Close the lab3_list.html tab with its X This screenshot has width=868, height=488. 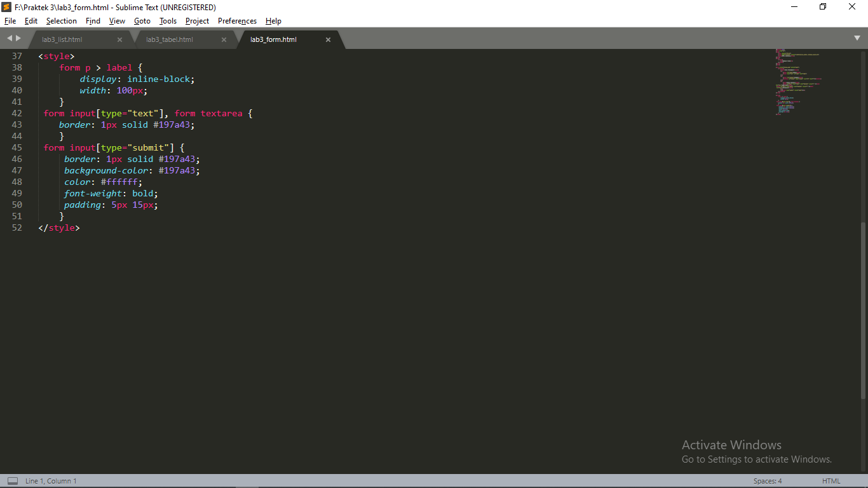(119, 39)
